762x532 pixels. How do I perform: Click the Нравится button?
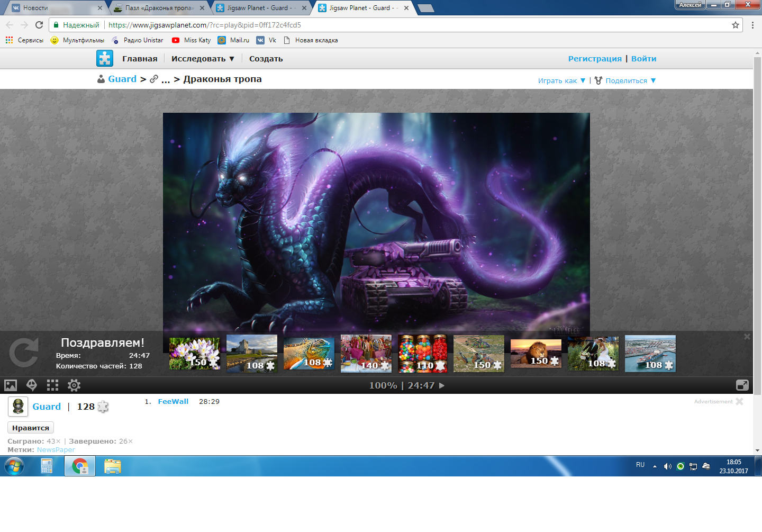click(x=31, y=428)
